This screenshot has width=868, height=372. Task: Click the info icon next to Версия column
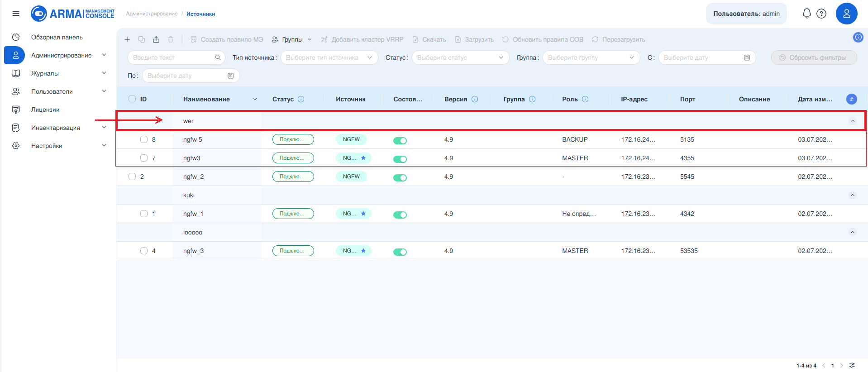[x=475, y=99]
